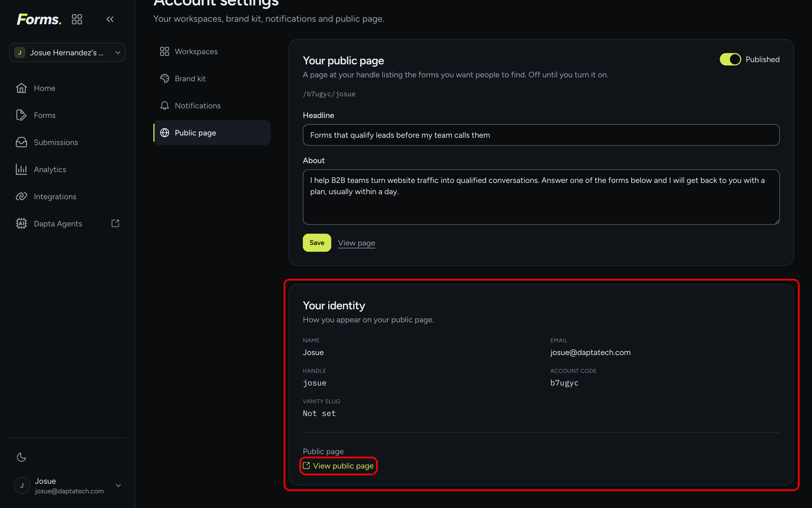
Task: Open the Workspaces settings tab
Action: (x=212, y=51)
